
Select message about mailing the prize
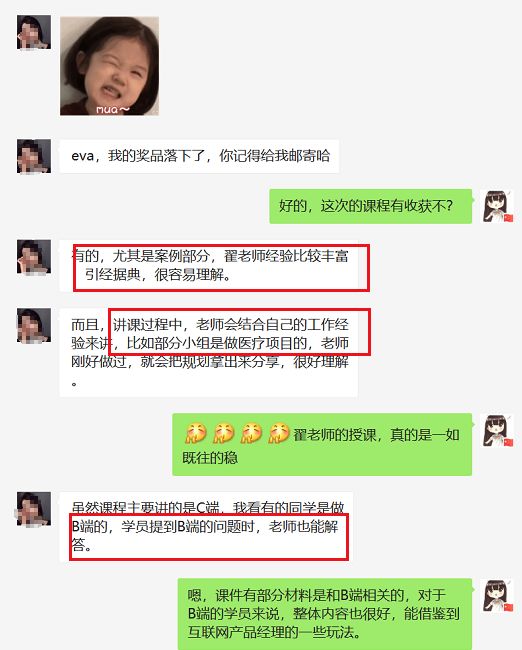[199, 156]
